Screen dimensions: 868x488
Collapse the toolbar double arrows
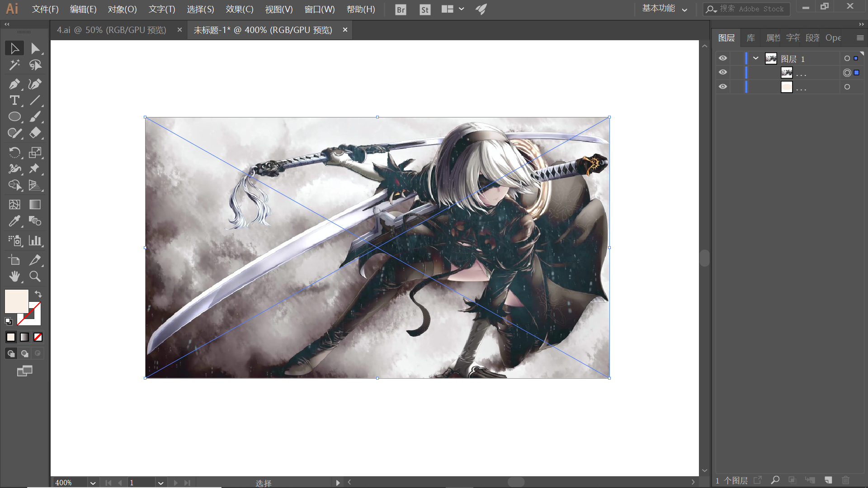pos(7,24)
